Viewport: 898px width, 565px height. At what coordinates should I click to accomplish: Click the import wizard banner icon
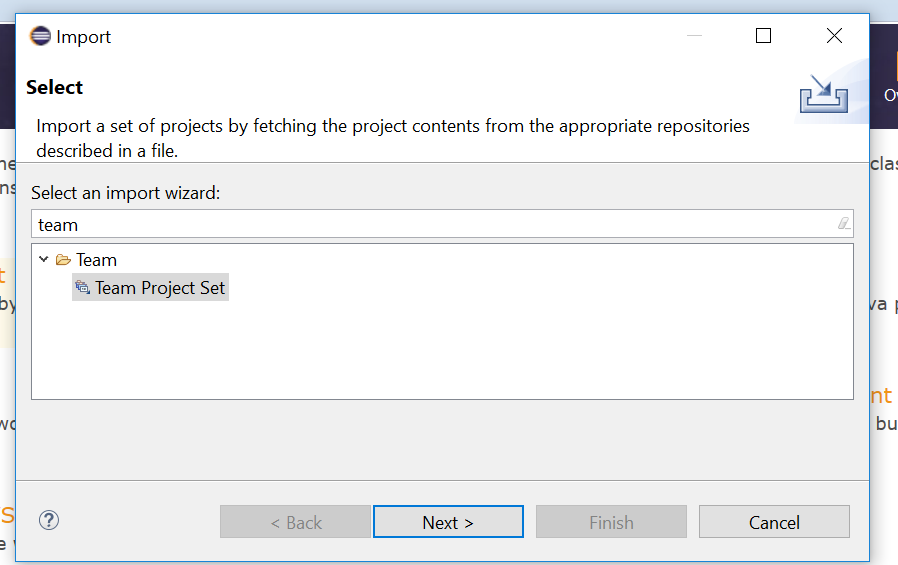[823, 93]
